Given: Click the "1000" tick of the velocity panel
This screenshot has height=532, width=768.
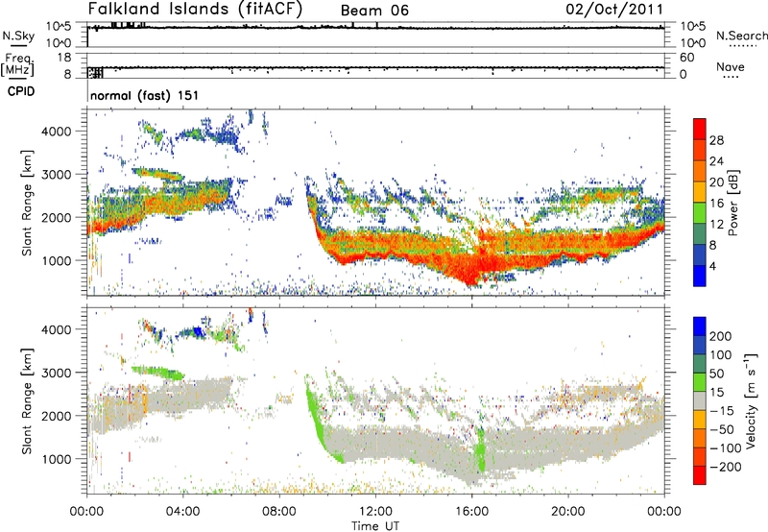Looking at the screenshot, I should coord(56,459).
